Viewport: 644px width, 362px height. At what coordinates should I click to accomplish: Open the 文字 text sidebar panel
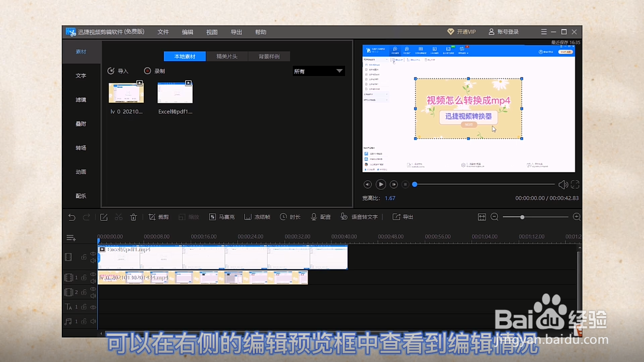point(81,76)
